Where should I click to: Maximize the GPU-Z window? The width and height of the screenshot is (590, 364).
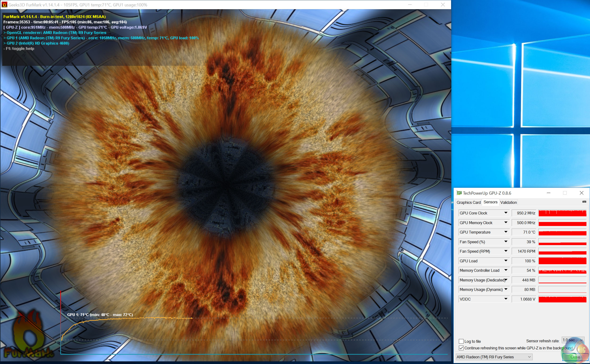tap(565, 193)
